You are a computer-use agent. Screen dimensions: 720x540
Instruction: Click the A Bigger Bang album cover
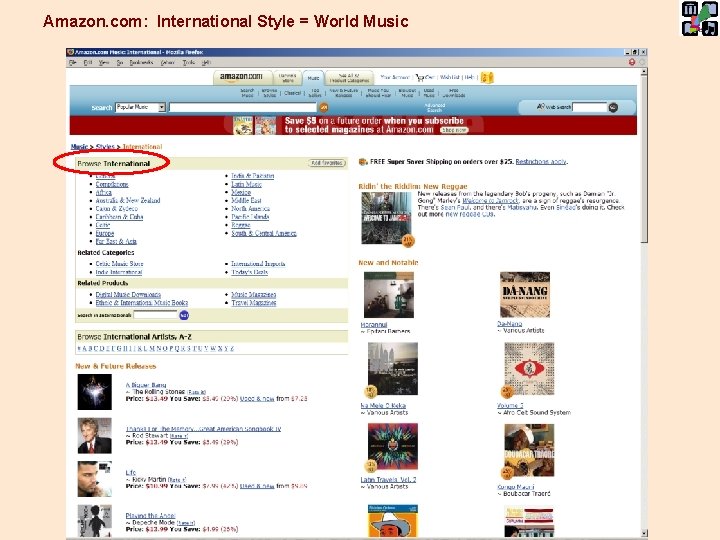coord(95,392)
